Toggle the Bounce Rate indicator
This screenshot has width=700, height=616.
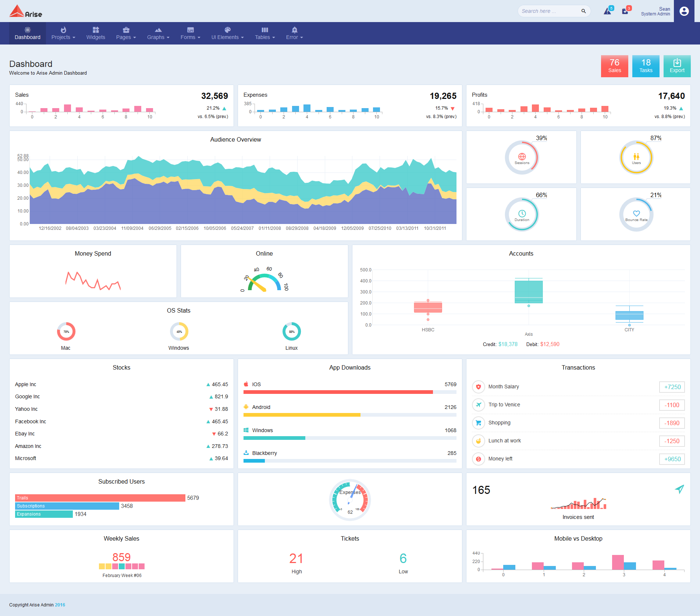(636, 214)
